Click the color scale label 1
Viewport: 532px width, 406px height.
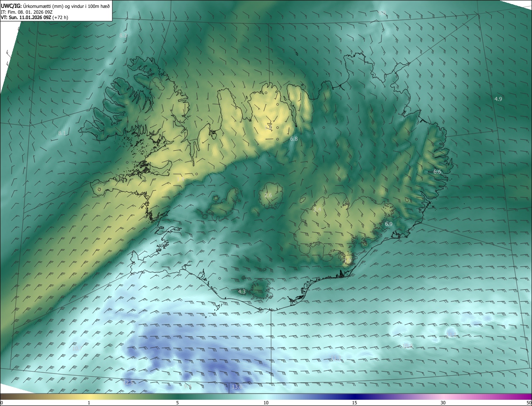[89, 403]
